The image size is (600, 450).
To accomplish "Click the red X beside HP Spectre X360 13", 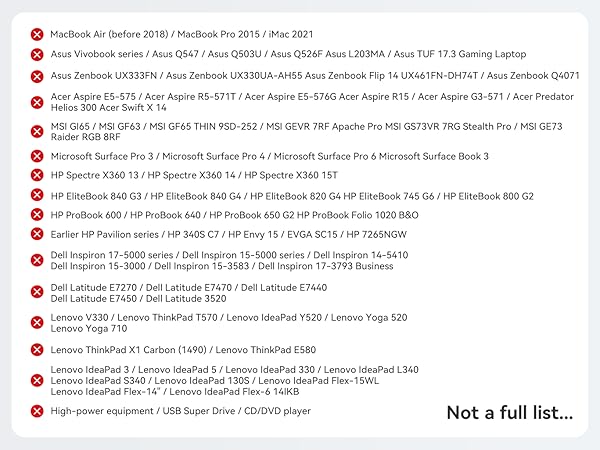I will coord(37,176).
